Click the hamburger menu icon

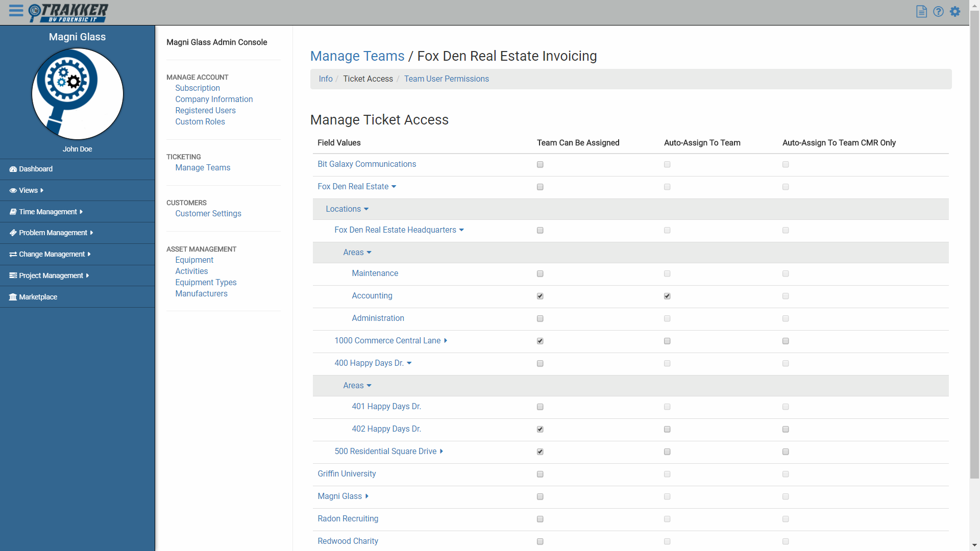coord(16,11)
